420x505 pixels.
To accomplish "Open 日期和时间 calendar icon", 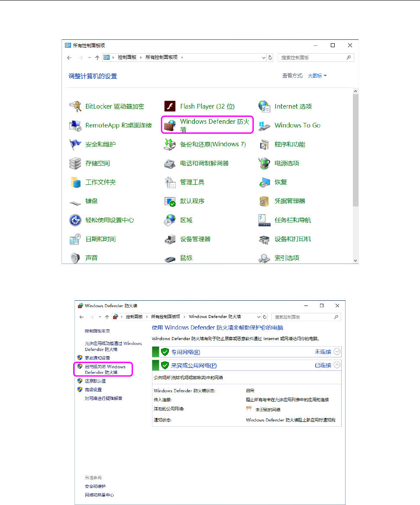I will (x=75, y=239).
